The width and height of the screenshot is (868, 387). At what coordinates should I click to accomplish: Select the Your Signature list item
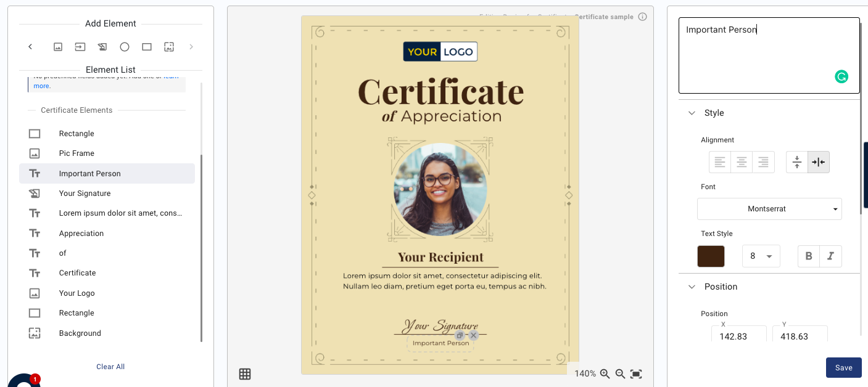107,193
